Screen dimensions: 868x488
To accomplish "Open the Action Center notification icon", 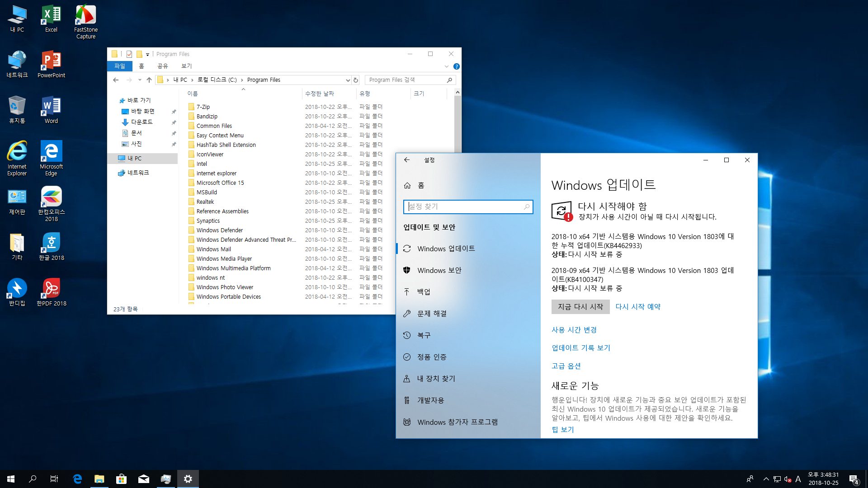I will click(x=854, y=479).
